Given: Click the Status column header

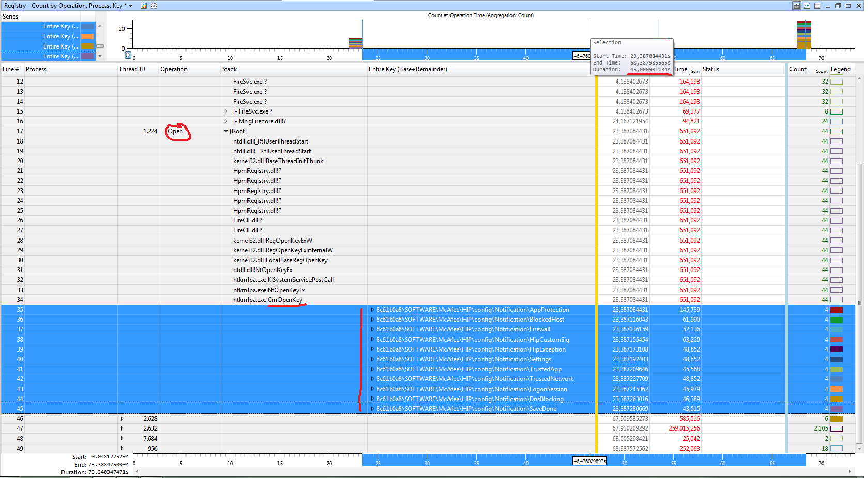Looking at the screenshot, I should click(742, 69).
